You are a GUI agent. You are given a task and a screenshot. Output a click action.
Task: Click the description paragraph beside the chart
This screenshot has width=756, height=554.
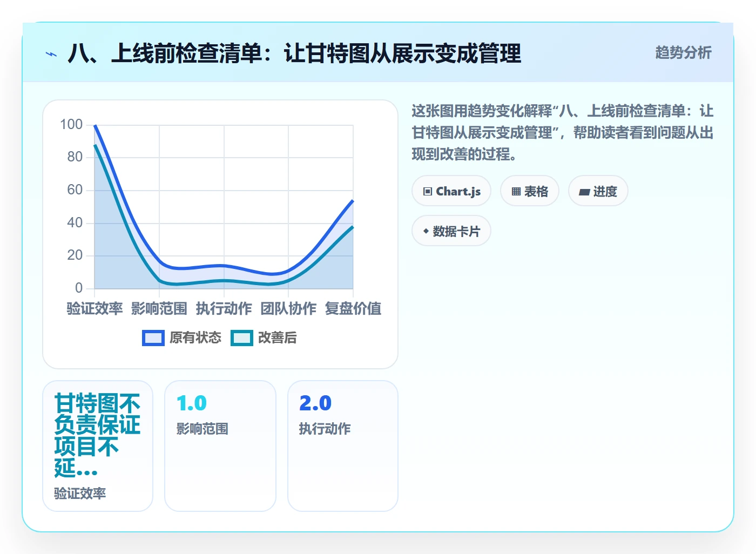563,133
